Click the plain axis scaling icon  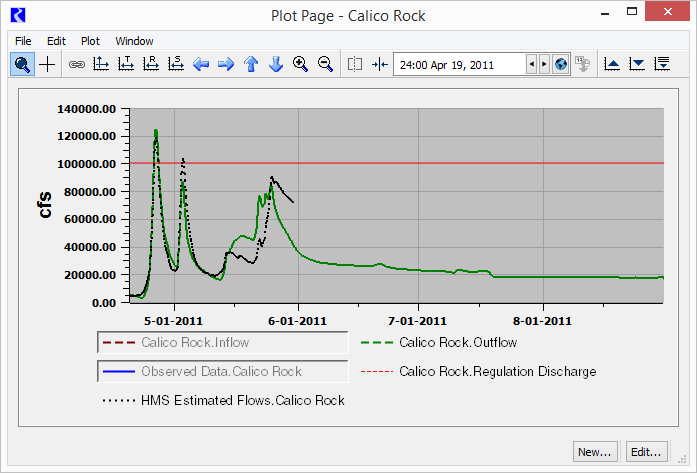pyautogui.click(x=101, y=64)
